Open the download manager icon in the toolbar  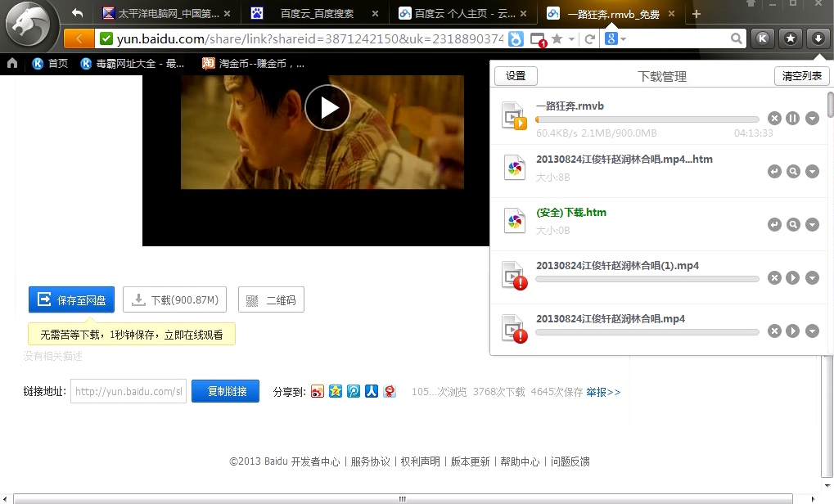point(818,38)
